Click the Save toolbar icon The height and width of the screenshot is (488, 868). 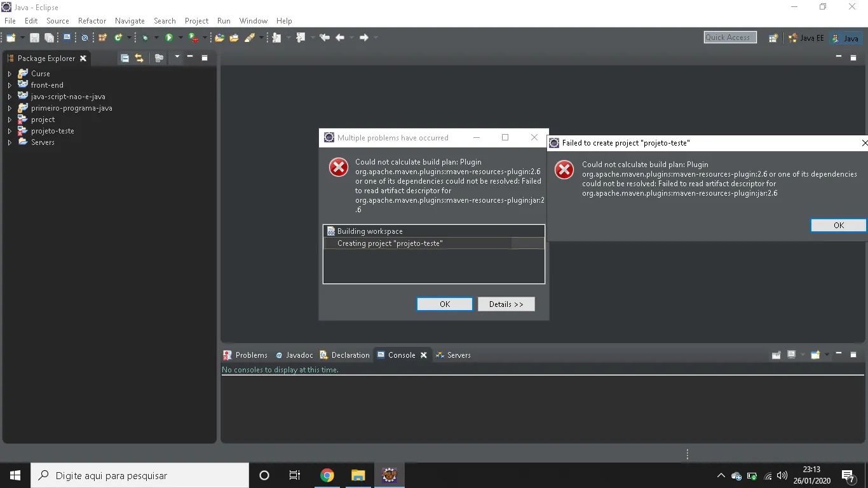point(34,38)
